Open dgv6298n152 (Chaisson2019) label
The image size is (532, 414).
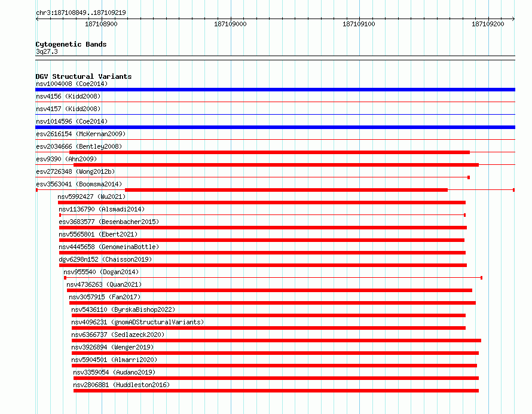(106, 259)
